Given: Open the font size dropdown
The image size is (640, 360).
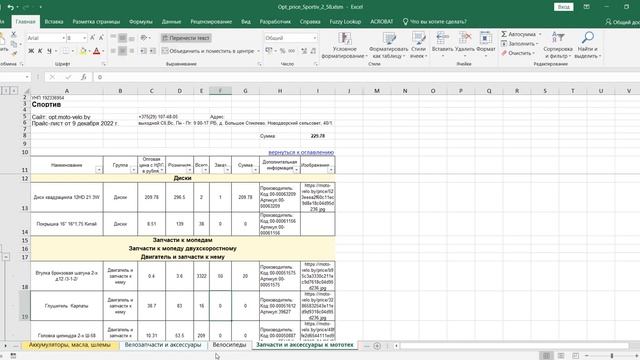Looking at the screenshot, I should click(x=84, y=38).
